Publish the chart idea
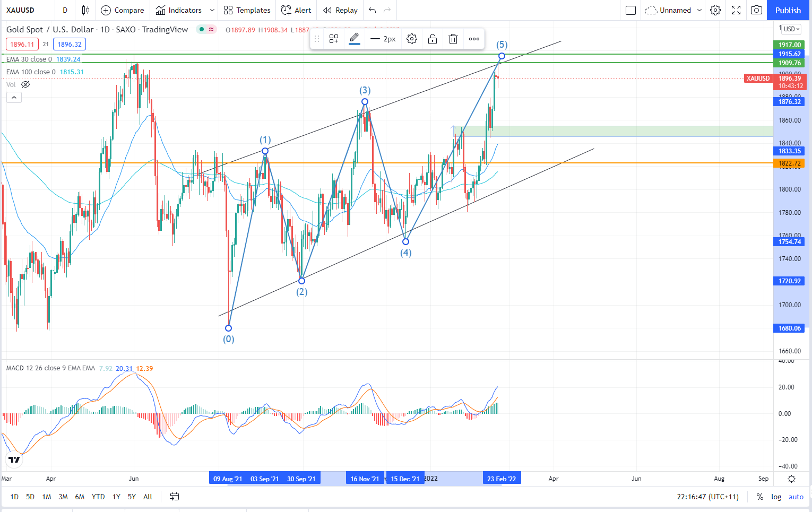 point(788,10)
